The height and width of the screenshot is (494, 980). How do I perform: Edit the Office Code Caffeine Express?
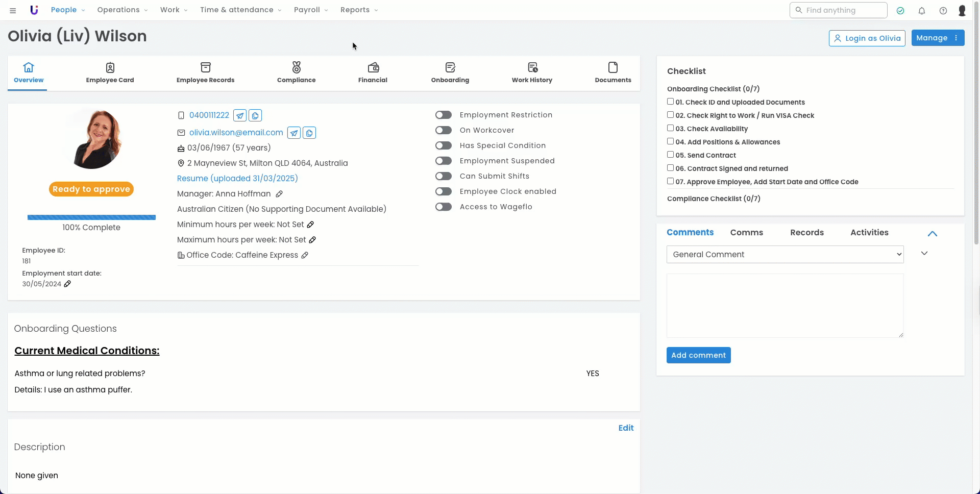(305, 255)
